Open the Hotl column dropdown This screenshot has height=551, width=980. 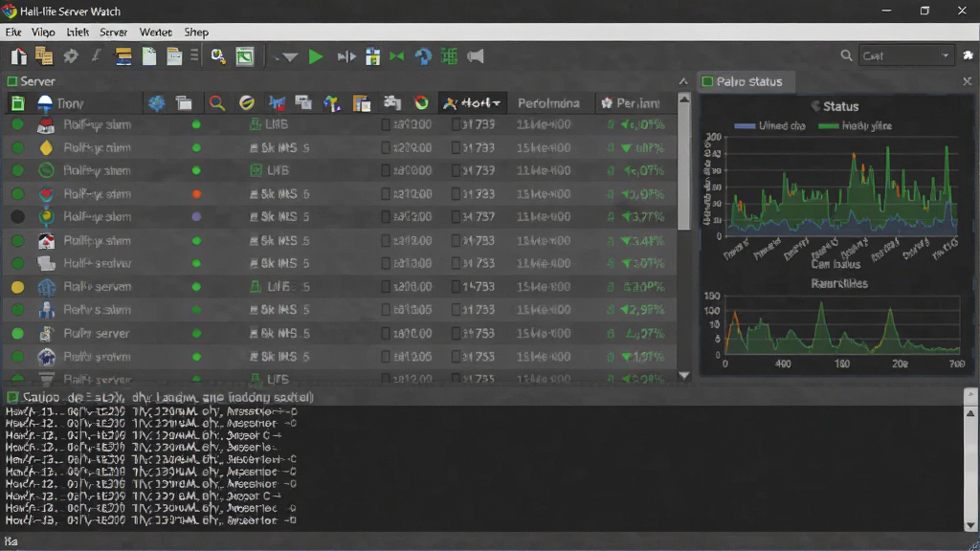point(497,103)
